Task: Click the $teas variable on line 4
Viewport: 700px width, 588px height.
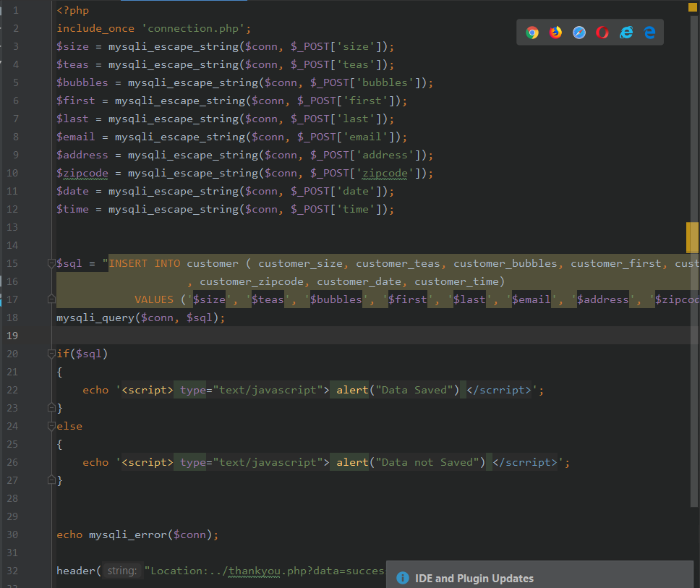Action: point(73,65)
